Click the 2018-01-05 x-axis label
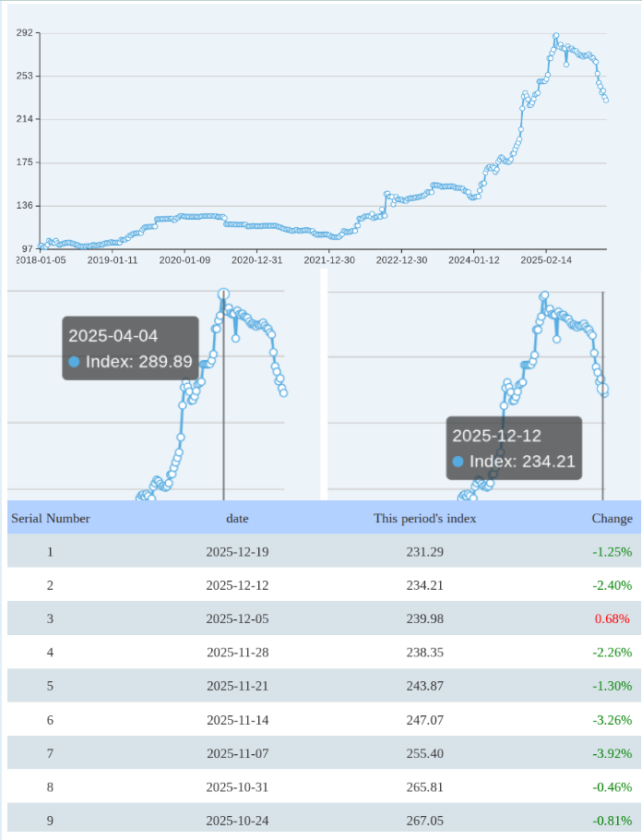The image size is (642, 840). point(41,260)
